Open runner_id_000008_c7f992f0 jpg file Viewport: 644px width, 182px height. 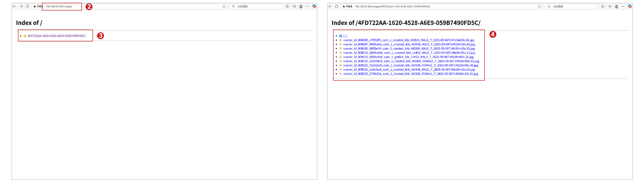pyautogui.click(x=409, y=40)
